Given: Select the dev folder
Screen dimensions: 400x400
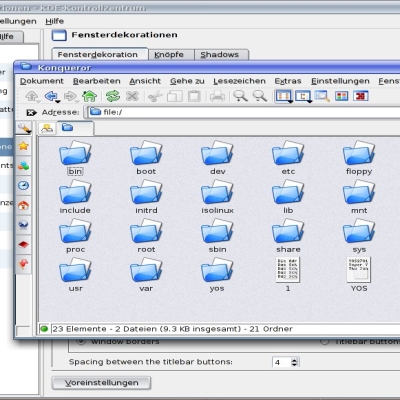Looking at the screenshot, I should 217,158.
